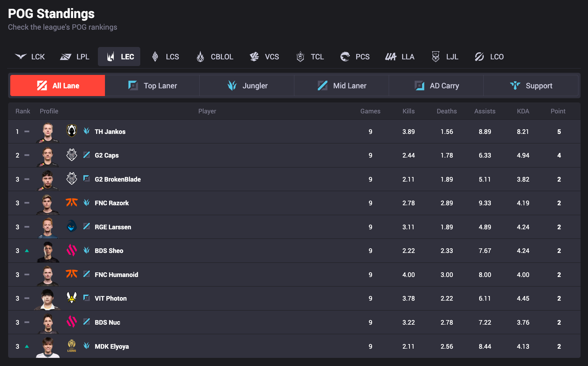This screenshot has width=588, height=366.
Task: Filter standings by AD Carry
Action: [x=436, y=85]
